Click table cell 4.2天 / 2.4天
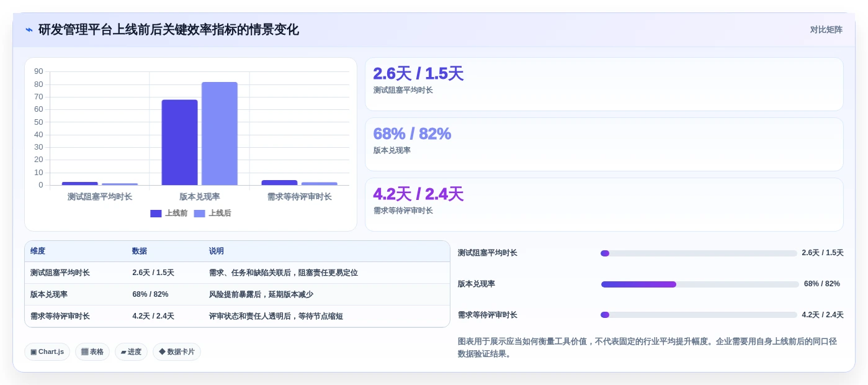The image size is (868, 385). tap(153, 316)
